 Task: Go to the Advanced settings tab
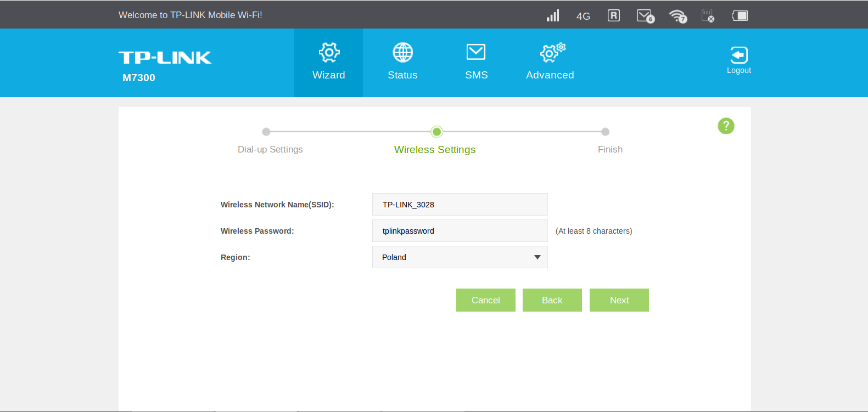(x=550, y=63)
